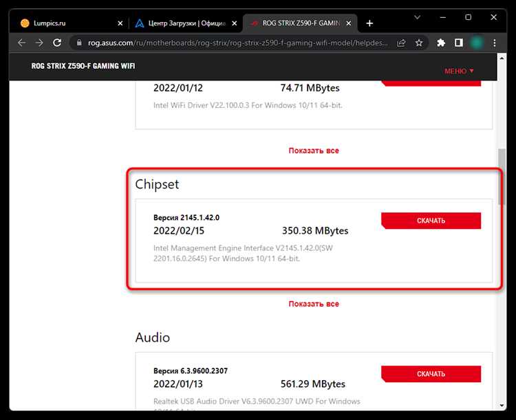Click the 2022/02/15 date
This screenshot has height=420, width=516.
pyautogui.click(x=179, y=230)
